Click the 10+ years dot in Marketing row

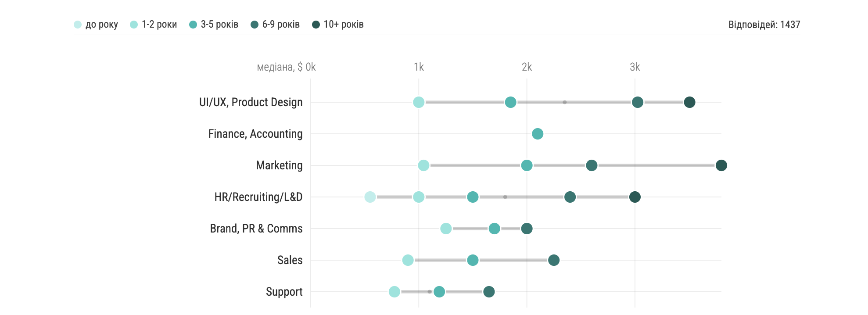(x=721, y=165)
